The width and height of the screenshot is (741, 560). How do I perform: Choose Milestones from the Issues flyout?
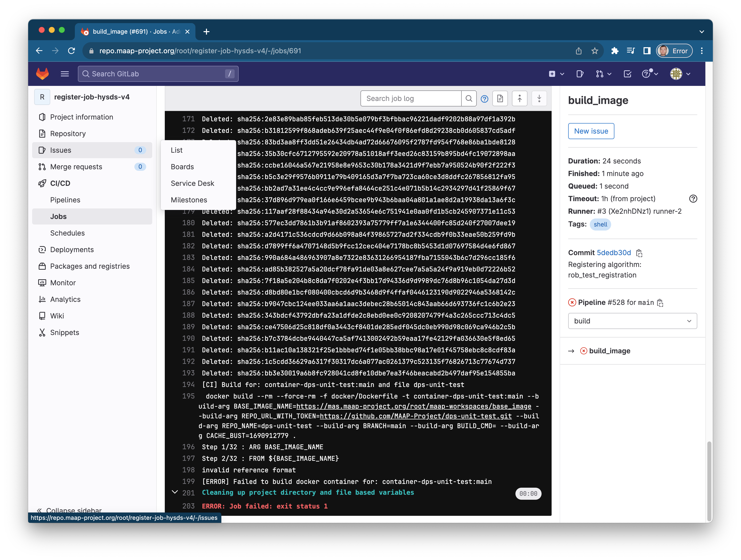(x=198, y=200)
